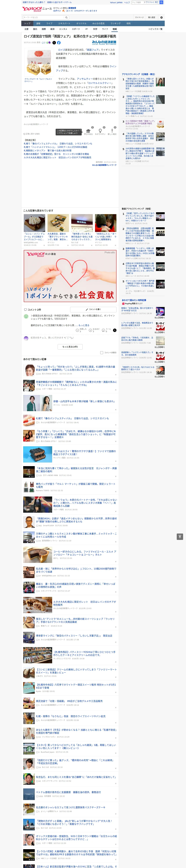Open 'ヘルプ' link in top bar

click(127, 2)
